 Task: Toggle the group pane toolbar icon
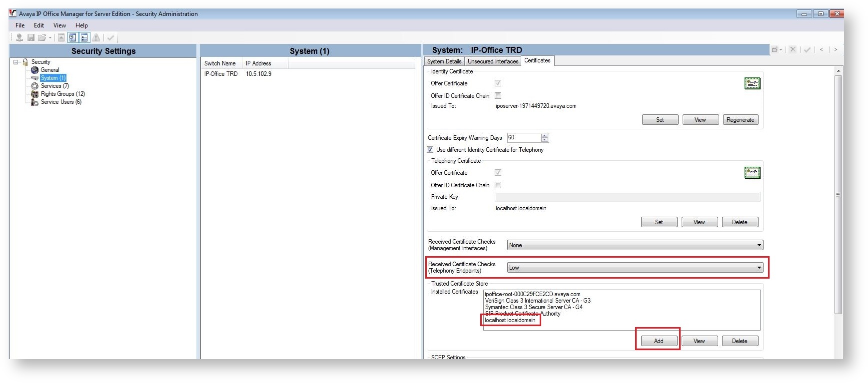point(84,37)
